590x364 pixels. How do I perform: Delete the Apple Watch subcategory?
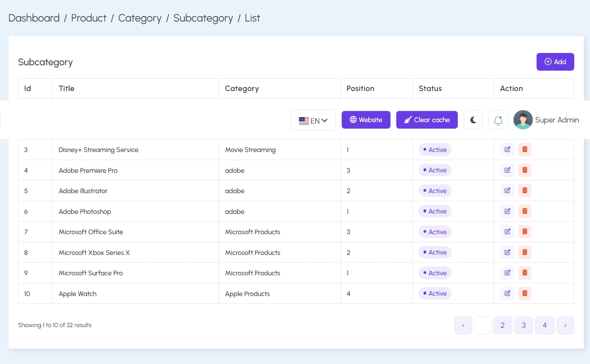point(525,293)
